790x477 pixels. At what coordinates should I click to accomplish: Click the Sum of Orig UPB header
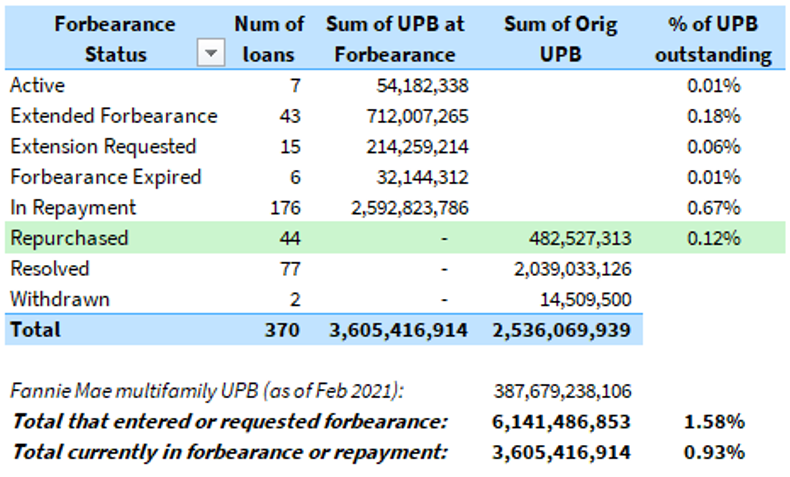click(560, 38)
